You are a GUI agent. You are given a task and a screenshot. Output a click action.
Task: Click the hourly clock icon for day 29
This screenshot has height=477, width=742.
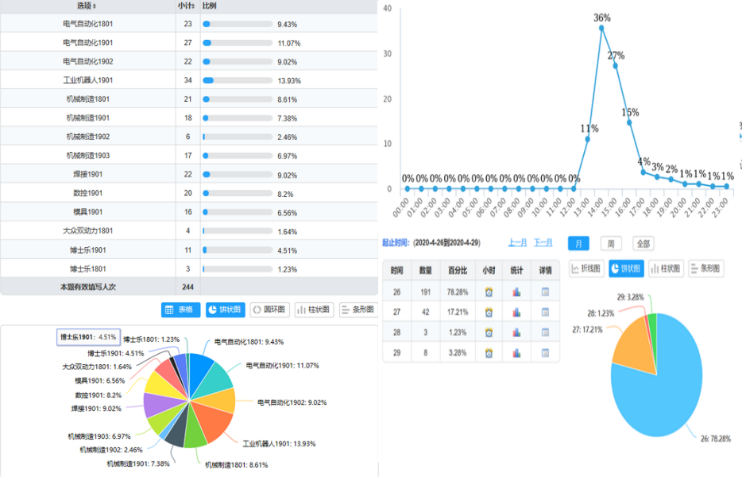click(x=489, y=351)
